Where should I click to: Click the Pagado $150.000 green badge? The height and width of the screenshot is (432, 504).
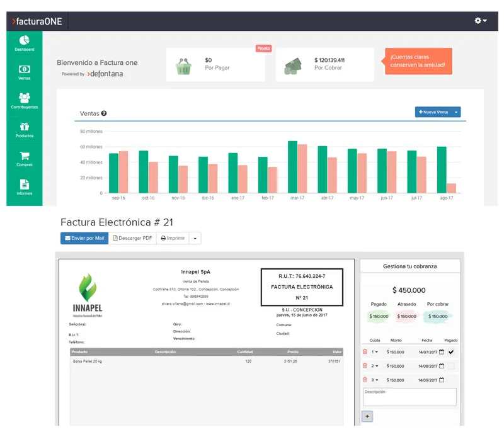coord(379,316)
